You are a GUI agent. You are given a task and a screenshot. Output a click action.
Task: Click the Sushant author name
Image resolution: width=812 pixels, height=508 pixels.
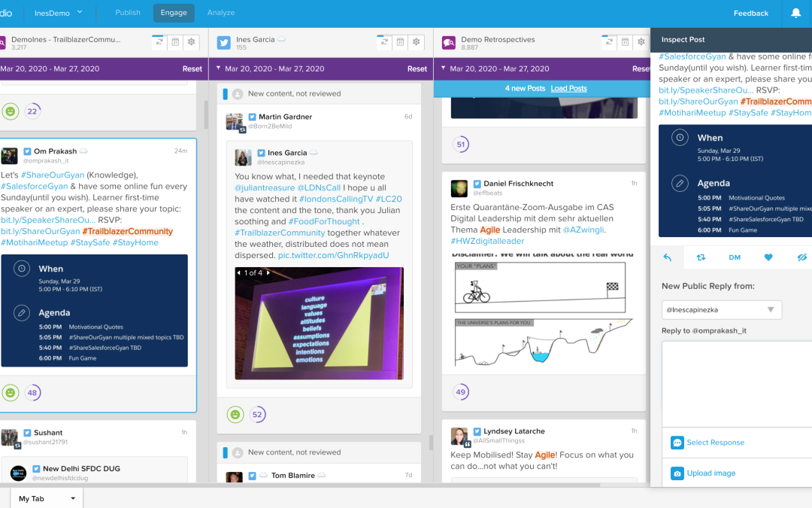click(x=48, y=432)
